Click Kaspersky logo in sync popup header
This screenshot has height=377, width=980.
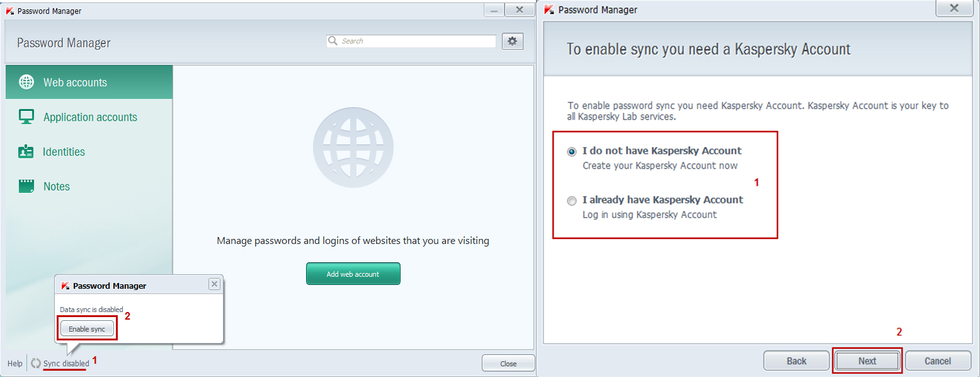point(65,286)
